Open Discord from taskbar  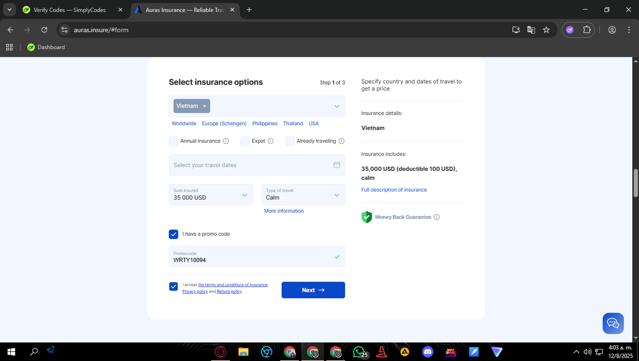[x=427, y=352]
